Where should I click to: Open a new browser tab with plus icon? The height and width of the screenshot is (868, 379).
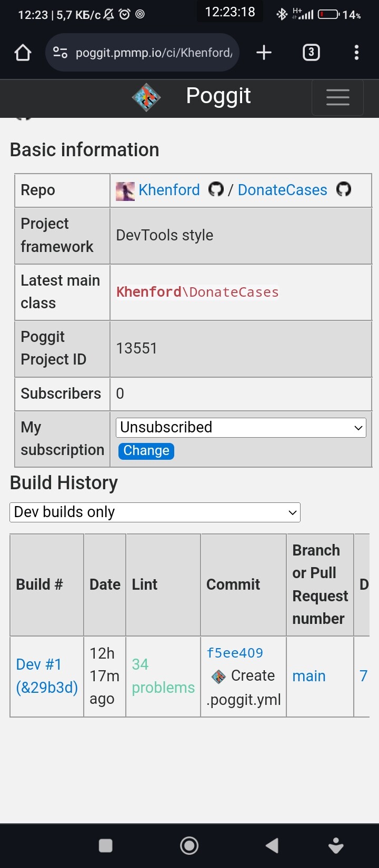pos(264,53)
